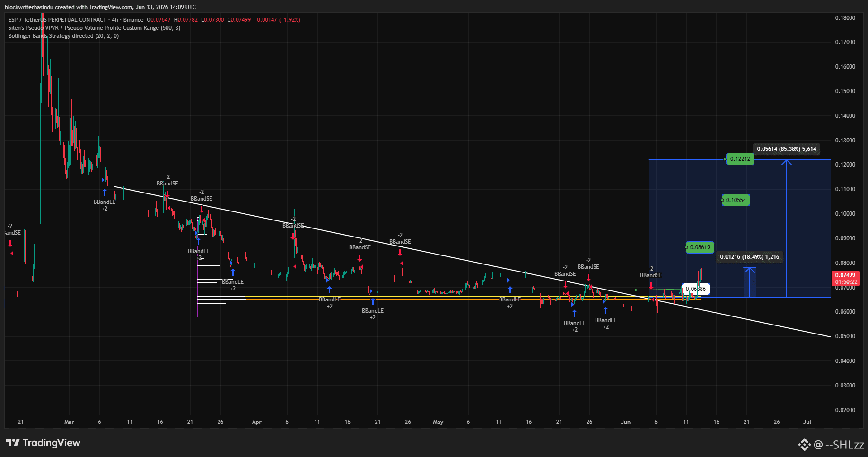Click the 0.03000 price axis label
Image resolution: width=868 pixels, height=457 pixels.
pyautogui.click(x=845, y=386)
